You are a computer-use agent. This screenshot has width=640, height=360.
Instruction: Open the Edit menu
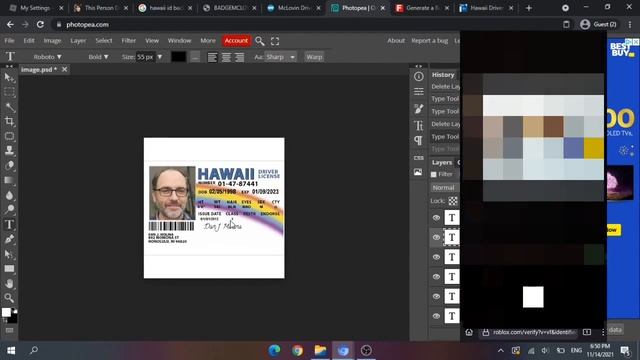click(x=29, y=40)
